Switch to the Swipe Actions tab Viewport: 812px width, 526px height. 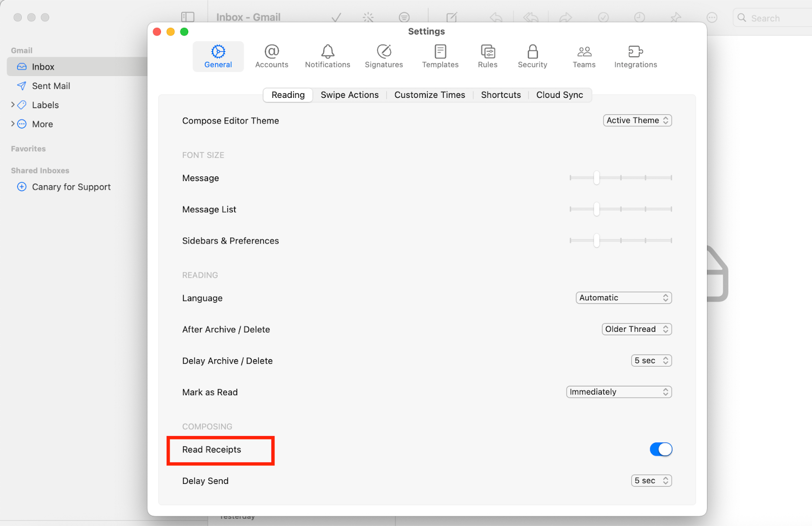[x=350, y=95]
